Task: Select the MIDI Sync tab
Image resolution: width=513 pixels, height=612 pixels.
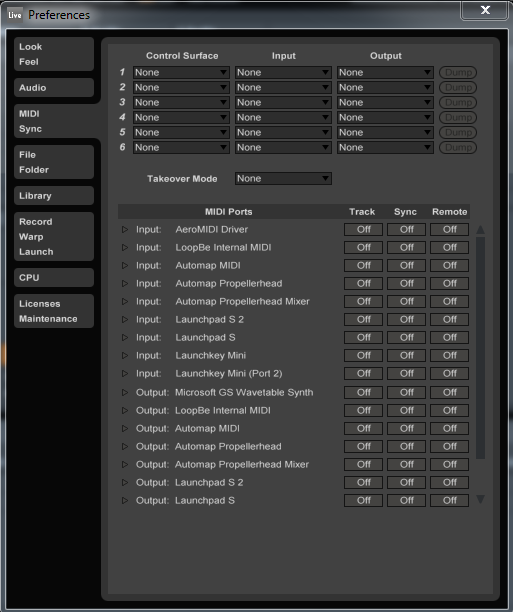Action: pyautogui.click(x=54, y=121)
